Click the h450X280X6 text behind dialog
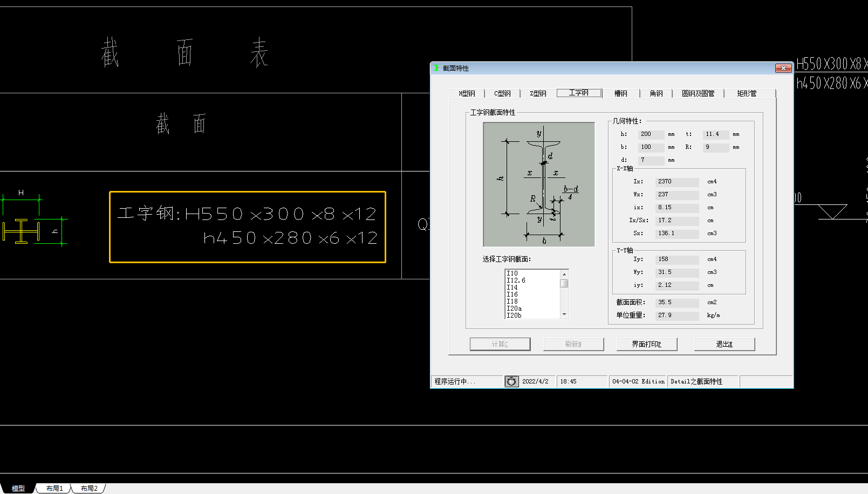The image size is (868, 494). [832, 83]
